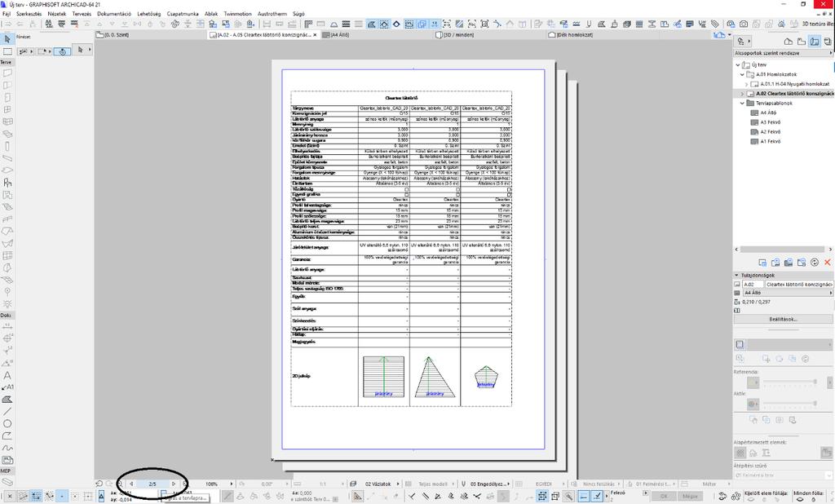Image resolution: width=835 pixels, height=504 pixels.
Task: Click the zoom percentage 106% value
Action: coord(211,484)
